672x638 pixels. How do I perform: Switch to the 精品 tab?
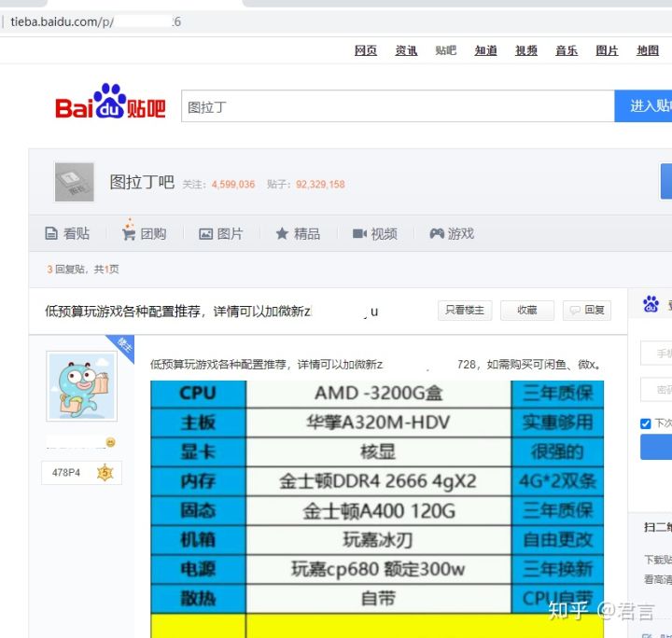pos(298,234)
